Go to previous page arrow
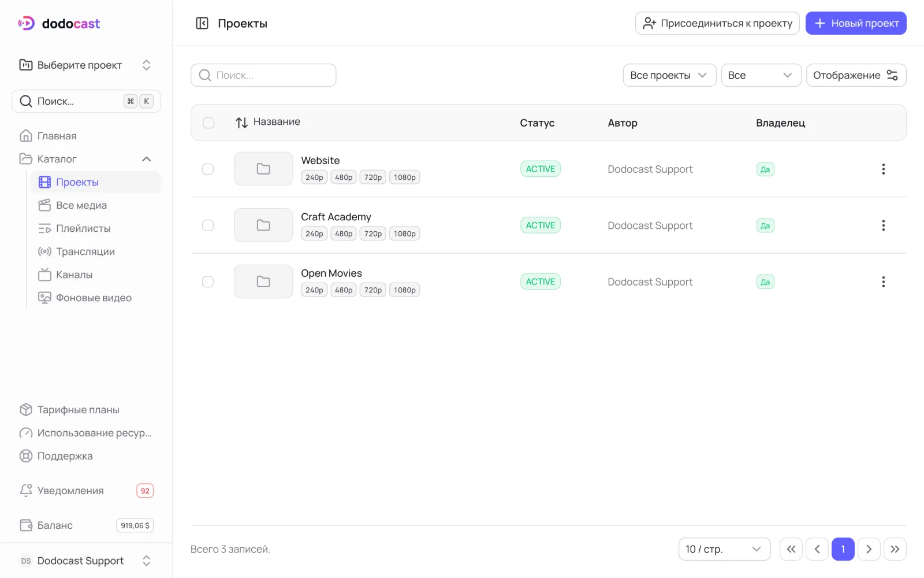Viewport: 924px width, 578px height. click(817, 549)
